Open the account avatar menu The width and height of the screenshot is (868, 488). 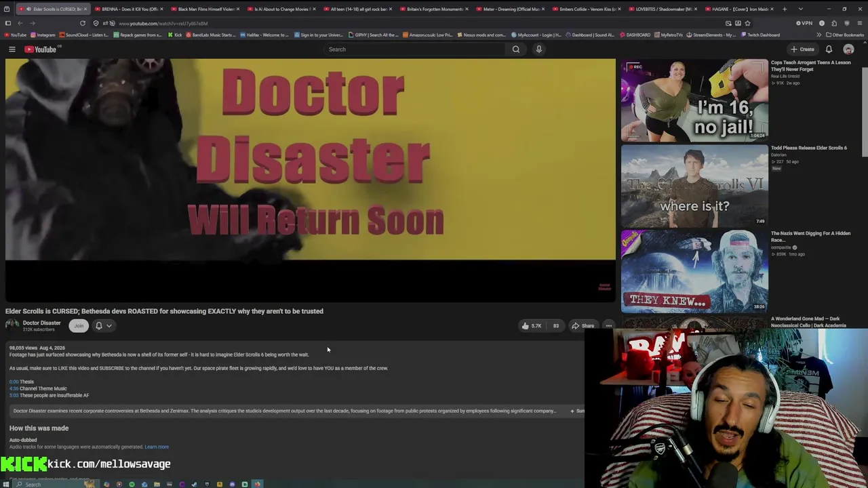pos(848,49)
